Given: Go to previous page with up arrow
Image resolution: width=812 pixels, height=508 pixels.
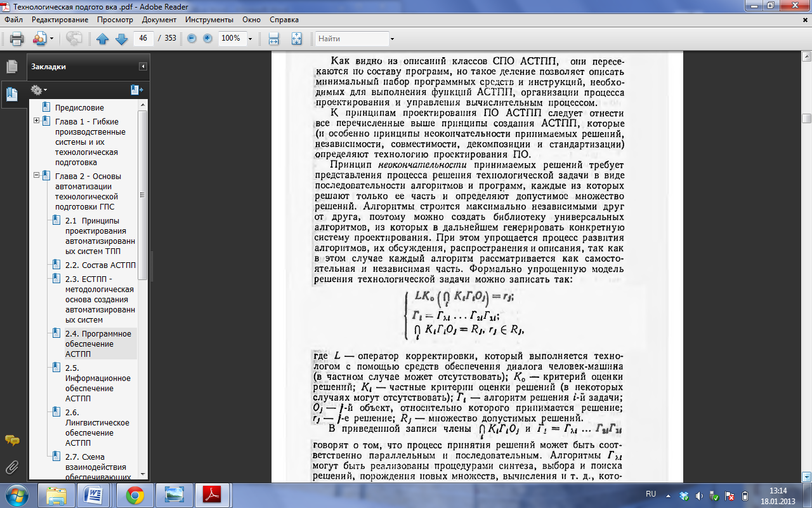Looking at the screenshot, I should [103, 39].
